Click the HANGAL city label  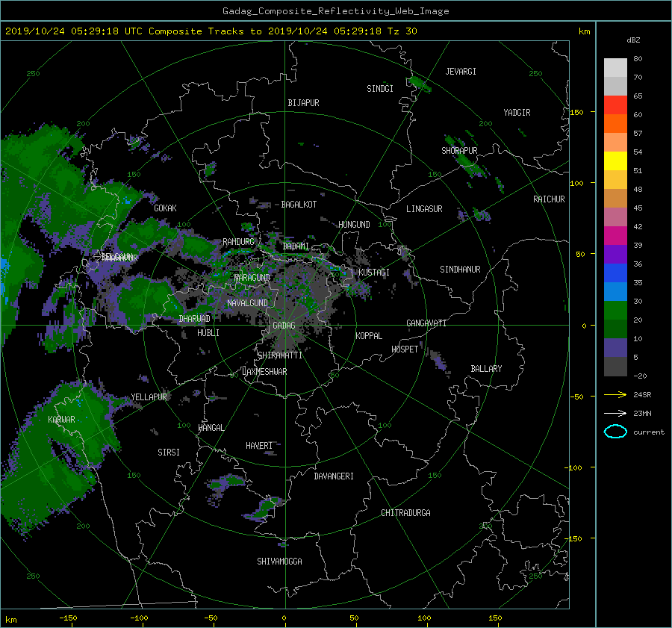211,428
